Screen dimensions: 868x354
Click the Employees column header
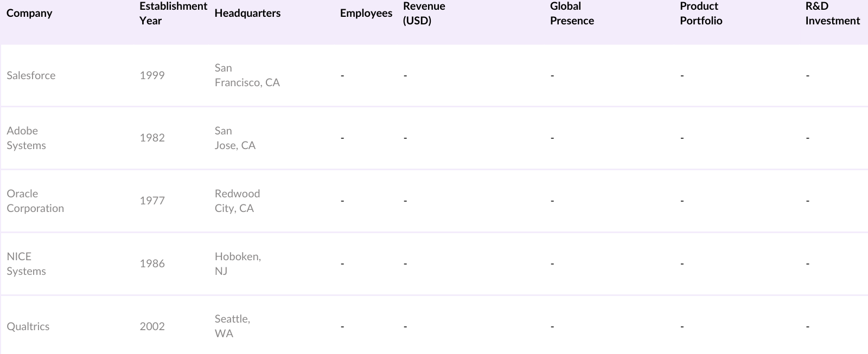(x=366, y=14)
